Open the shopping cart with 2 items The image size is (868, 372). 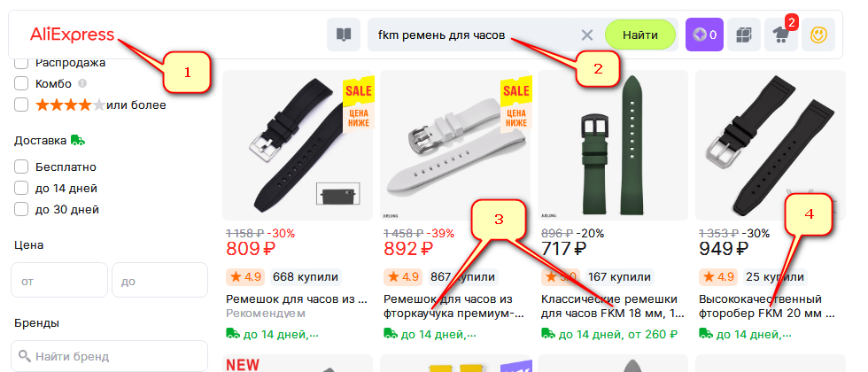[781, 35]
